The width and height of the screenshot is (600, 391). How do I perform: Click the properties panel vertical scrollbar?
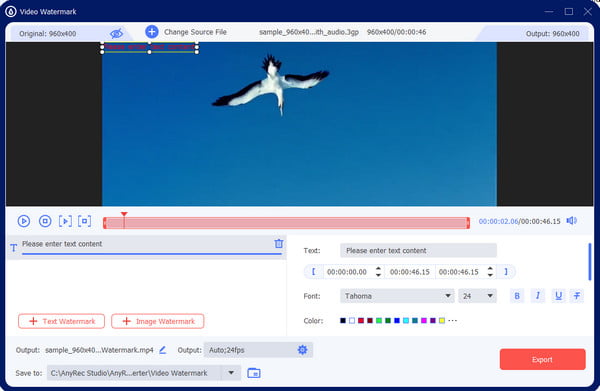click(x=590, y=262)
